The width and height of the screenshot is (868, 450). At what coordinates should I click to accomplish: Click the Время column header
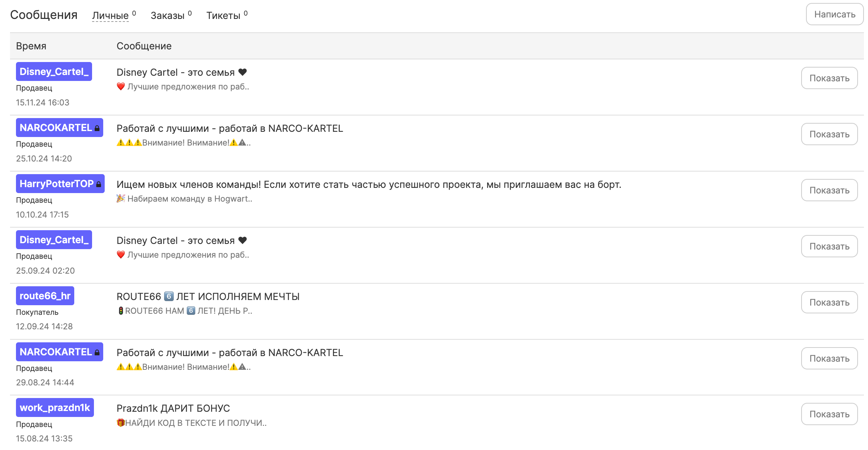tap(31, 46)
